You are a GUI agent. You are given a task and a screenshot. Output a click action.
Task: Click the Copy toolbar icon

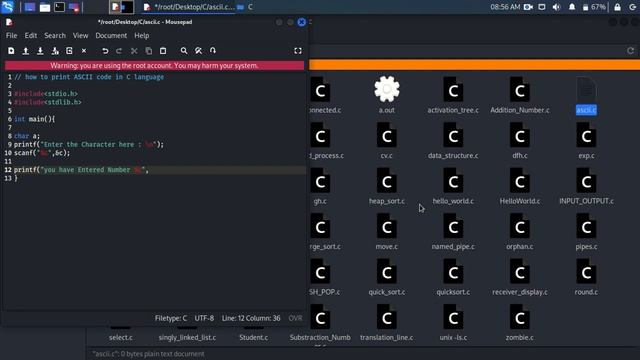(x=149, y=51)
